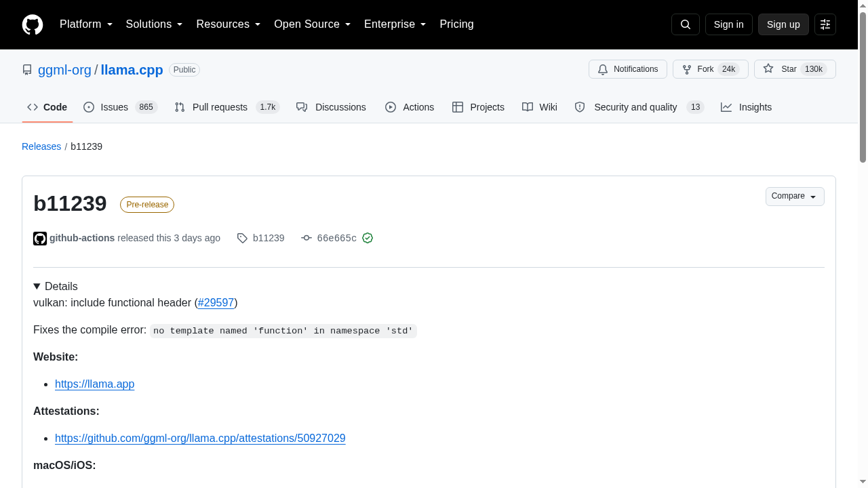This screenshot has height=488, width=868.
Task: Visit the https://llama.app link
Action: (x=95, y=384)
